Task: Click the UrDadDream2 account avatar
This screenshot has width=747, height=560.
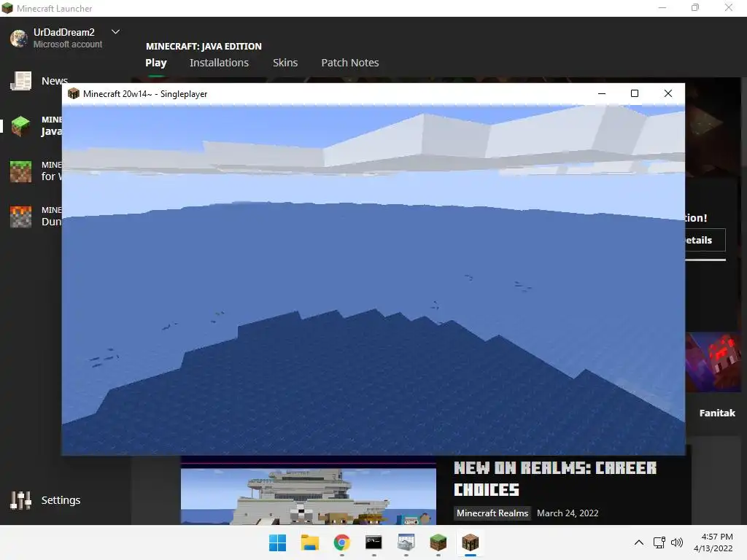Action: click(19, 38)
